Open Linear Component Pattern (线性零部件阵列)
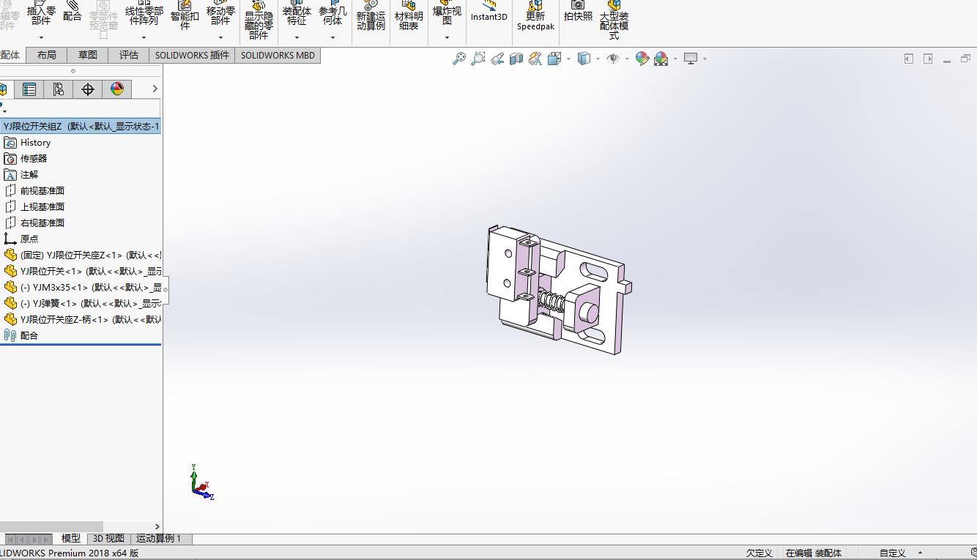Viewport: 977px width, 560px height. (144, 15)
